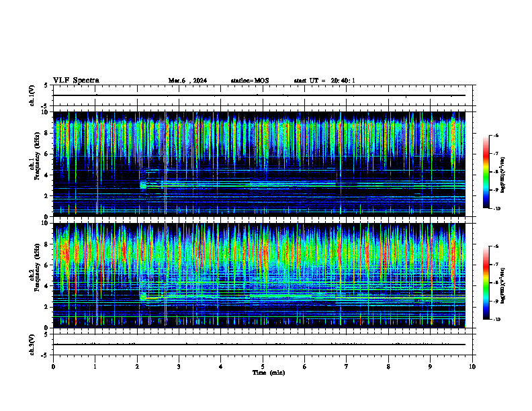Click time axis tick label "0"
532x411 pixels.
coord(53,367)
